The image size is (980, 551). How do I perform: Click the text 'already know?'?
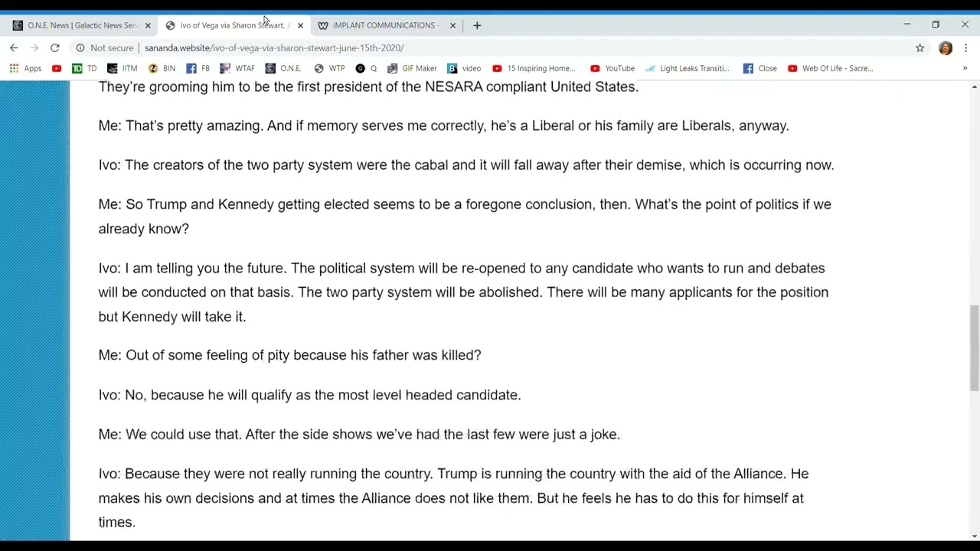coord(143,229)
